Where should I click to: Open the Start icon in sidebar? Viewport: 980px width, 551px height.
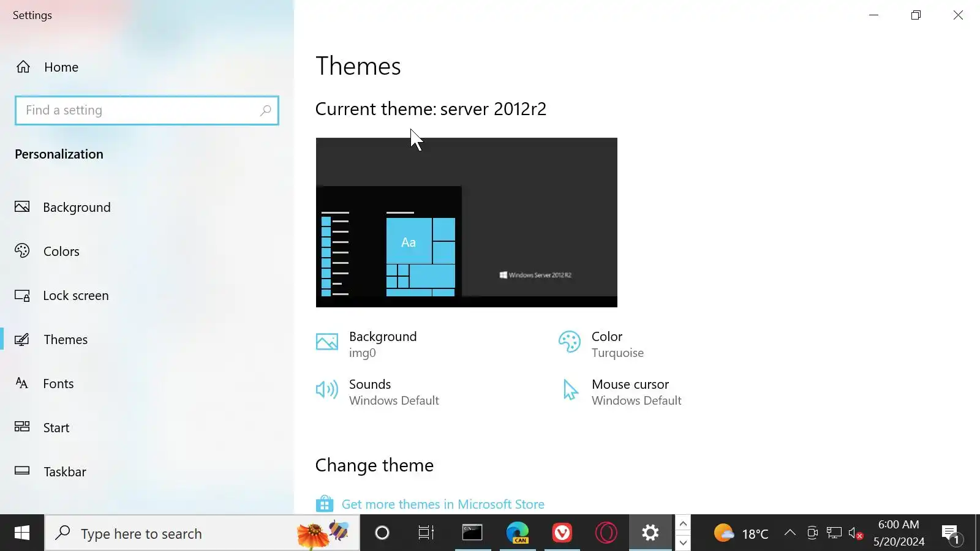point(22,427)
